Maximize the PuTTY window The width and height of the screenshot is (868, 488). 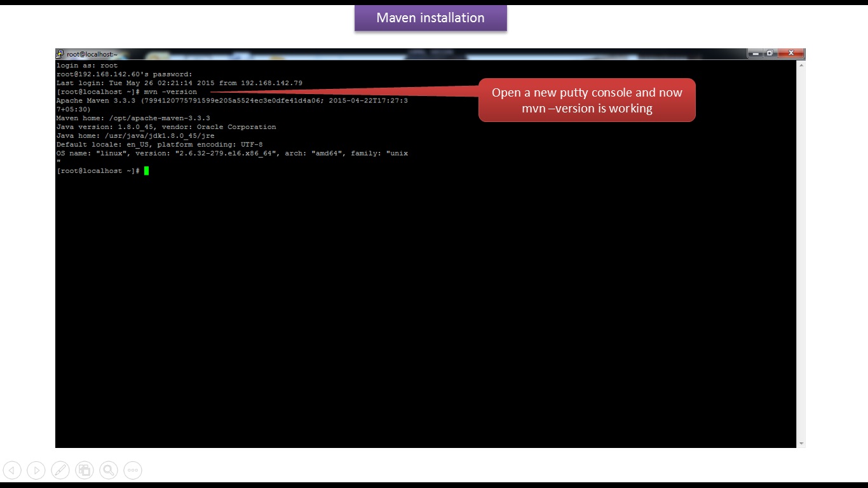769,53
